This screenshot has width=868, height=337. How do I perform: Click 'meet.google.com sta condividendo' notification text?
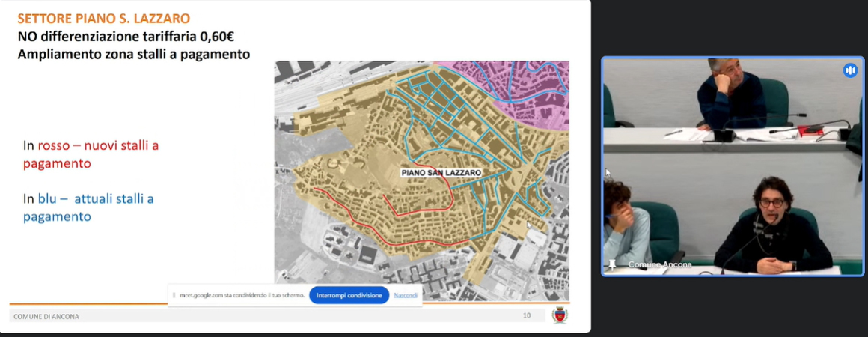pos(242,295)
